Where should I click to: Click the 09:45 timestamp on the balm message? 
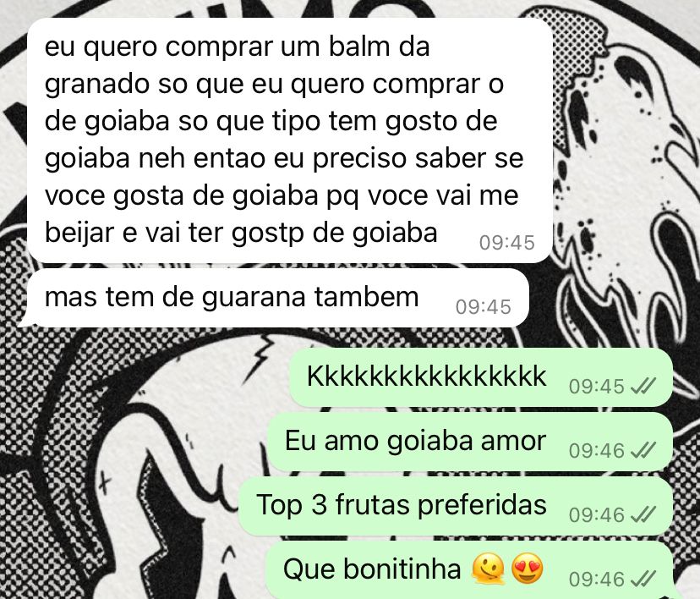pyautogui.click(x=506, y=243)
